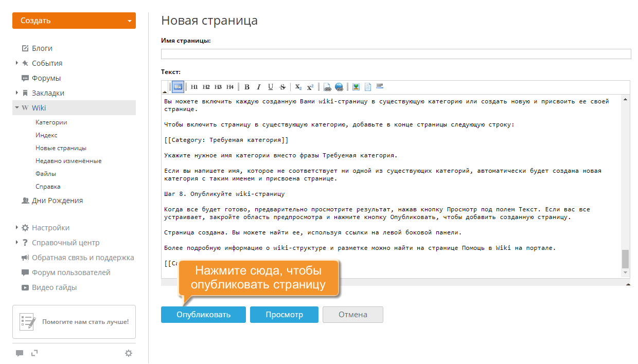Insert a page link icon
Image resolution: width=638 pixels, height=364 pixels.
click(327, 87)
